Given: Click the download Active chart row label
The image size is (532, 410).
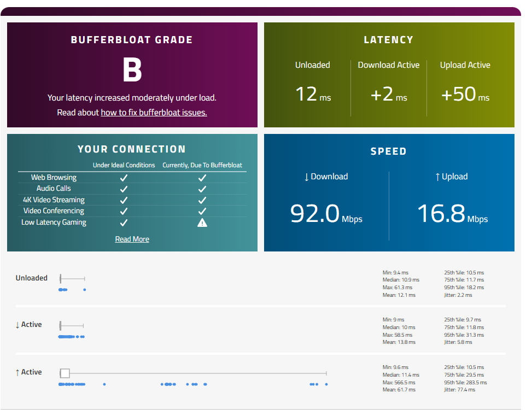Looking at the screenshot, I should tap(28, 325).
